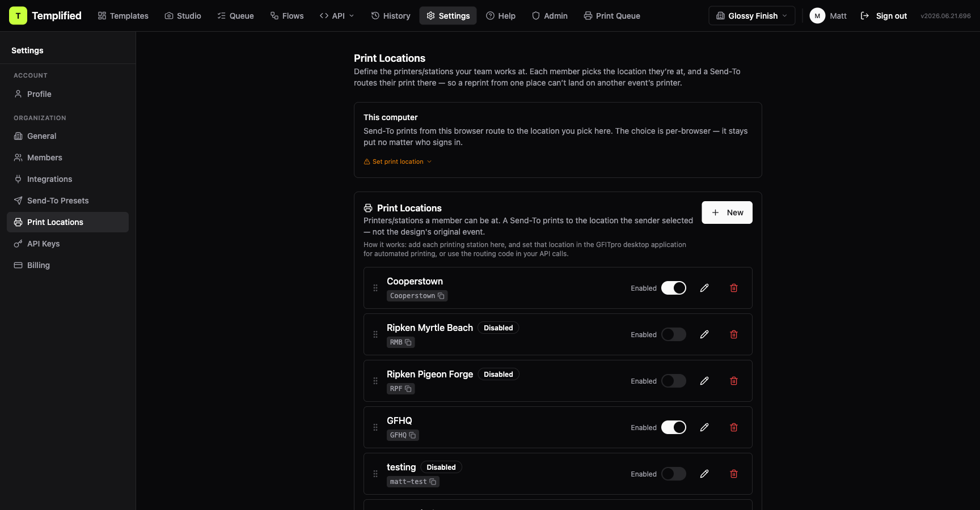Screen dimensions: 980x510
Task: Click the Cooperstown location name
Action: (415, 281)
